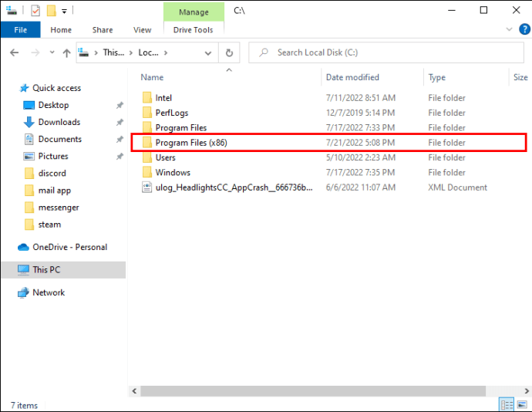Click the scroll left arrow
This screenshot has height=412, width=532.
point(134,391)
